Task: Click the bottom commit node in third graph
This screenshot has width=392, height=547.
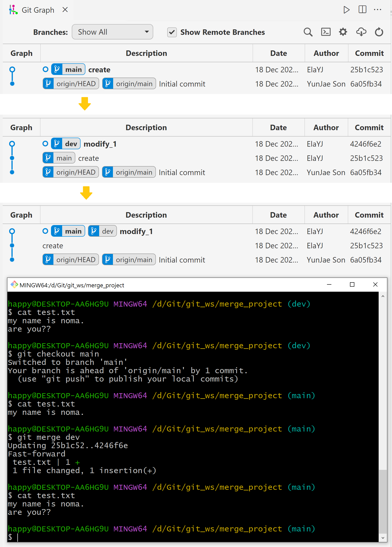Action: 12,260
